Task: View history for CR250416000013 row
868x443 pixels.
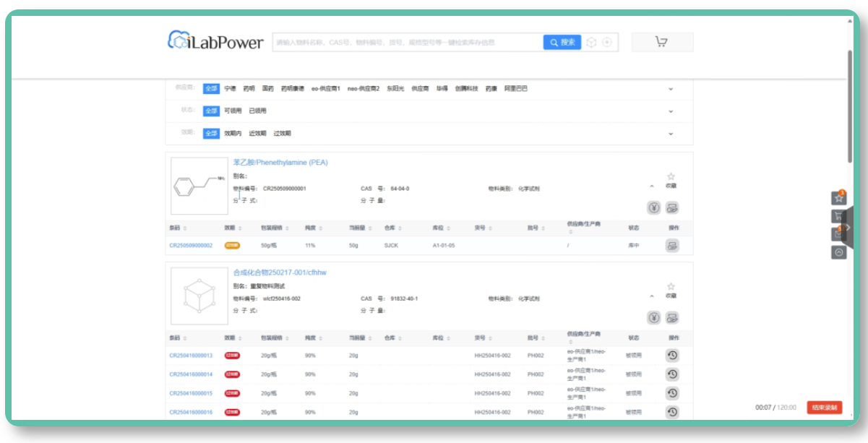Action: [x=672, y=356]
